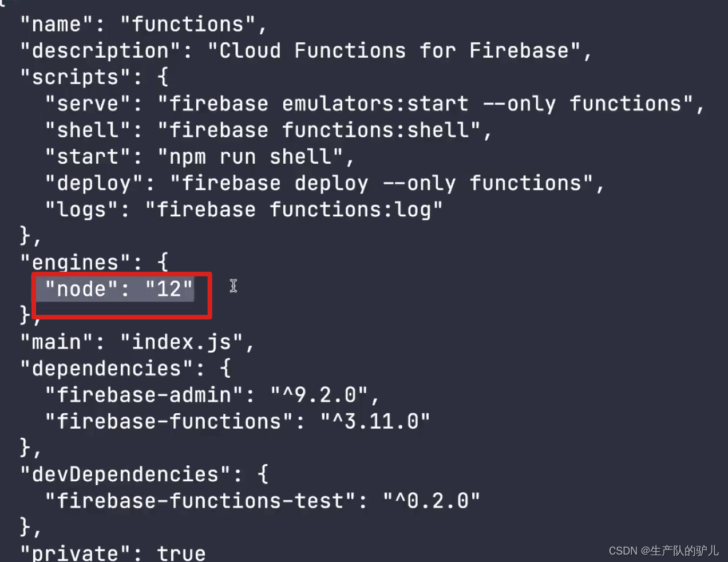Image resolution: width=728 pixels, height=562 pixels.
Task: Place cursor on the "scripts" key
Action: tap(75, 77)
